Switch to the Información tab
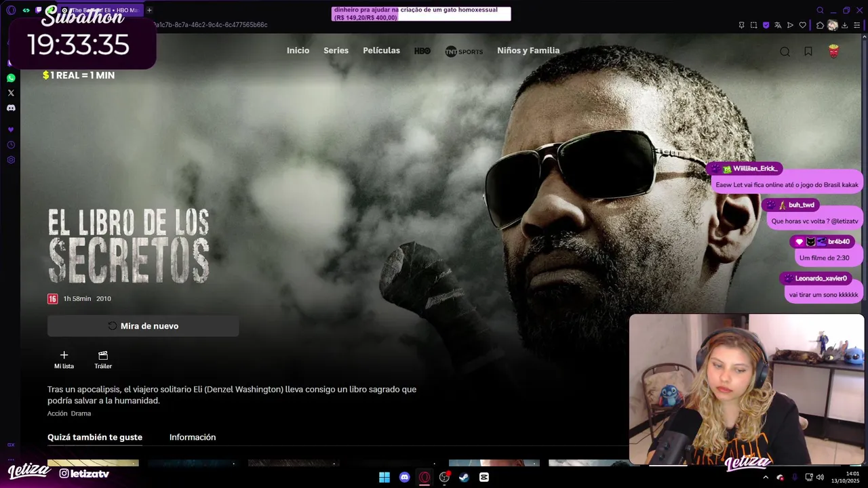The height and width of the screenshot is (488, 868). (x=193, y=438)
